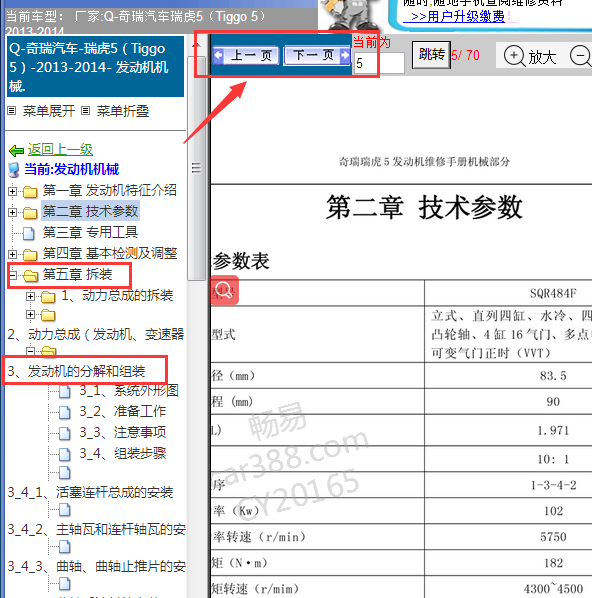Click folder icon of 第四章 基本检测及调整
592x598 pixels.
tap(30, 254)
